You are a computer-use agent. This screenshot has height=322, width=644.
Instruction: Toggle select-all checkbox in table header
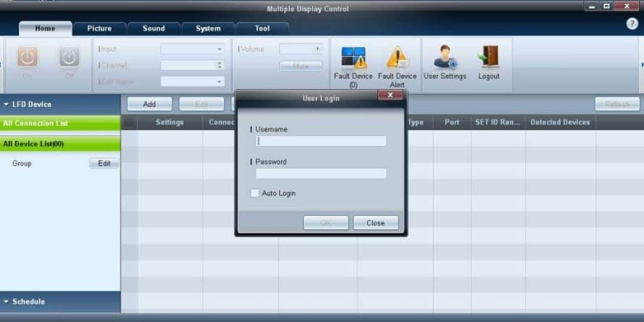click(129, 122)
